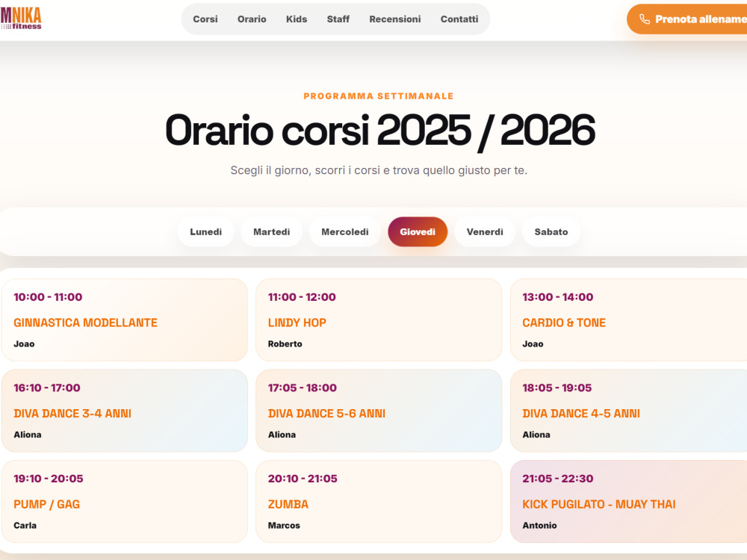Click the Diva Dance 3-4 Anni title
Image resolution: width=747 pixels, height=560 pixels.
[72, 414]
